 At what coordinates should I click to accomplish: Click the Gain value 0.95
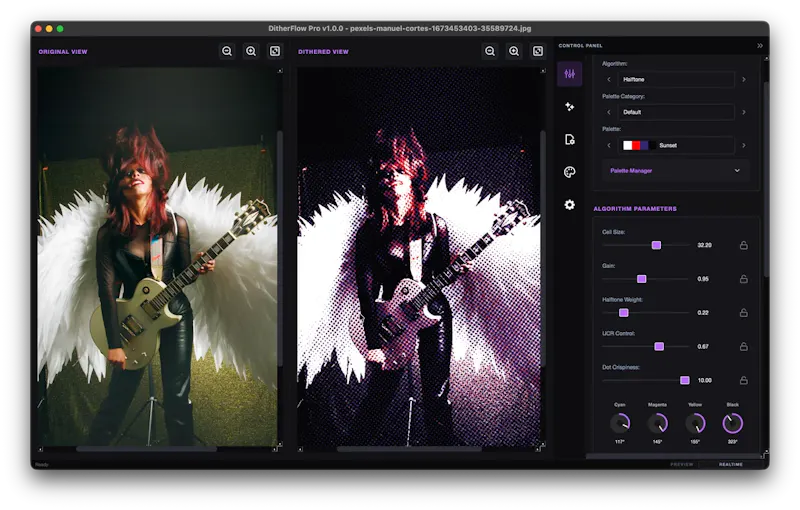(703, 279)
